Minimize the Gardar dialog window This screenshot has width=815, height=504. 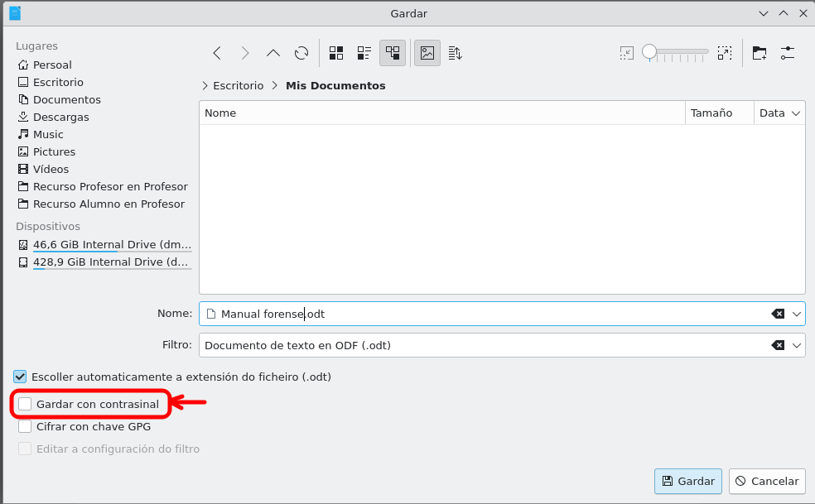[764, 13]
